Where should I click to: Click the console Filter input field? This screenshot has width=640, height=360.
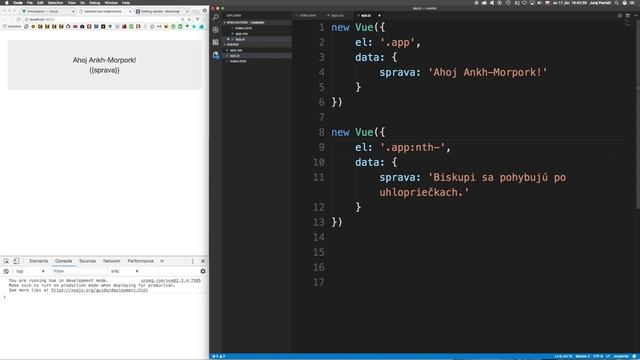tap(80, 271)
